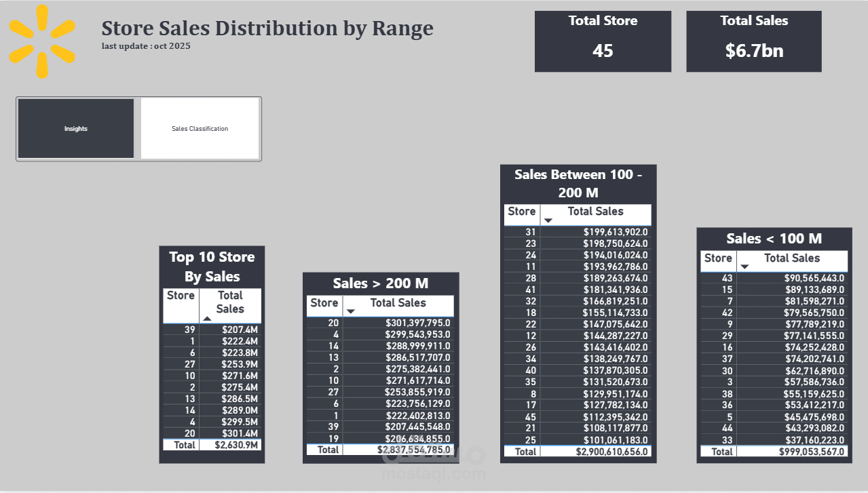Click the $112,395,342.0 value for store 45
The width and height of the screenshot is (868, 493).
[x=615, y=417]
